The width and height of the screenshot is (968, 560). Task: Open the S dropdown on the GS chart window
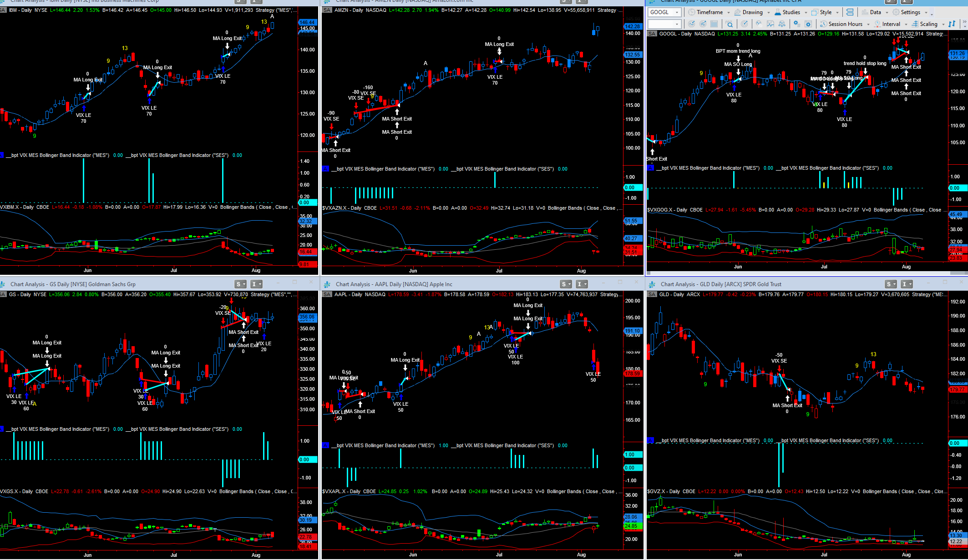(240, 284)
